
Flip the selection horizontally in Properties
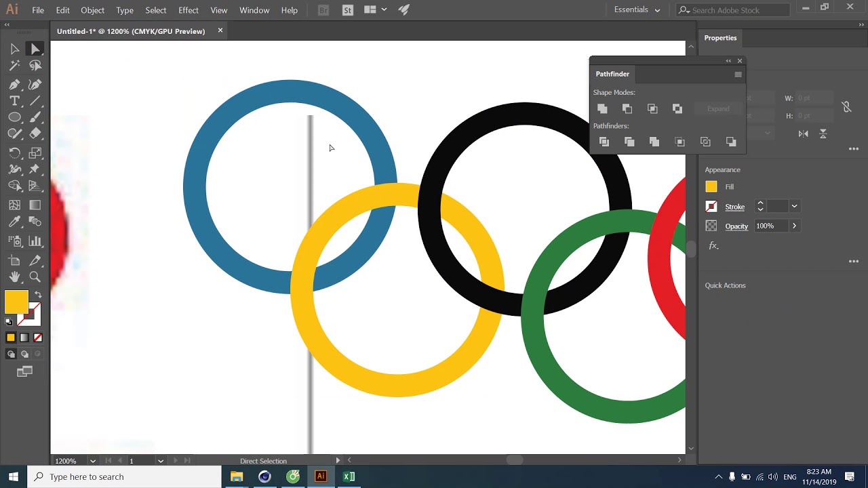(804, 134)
